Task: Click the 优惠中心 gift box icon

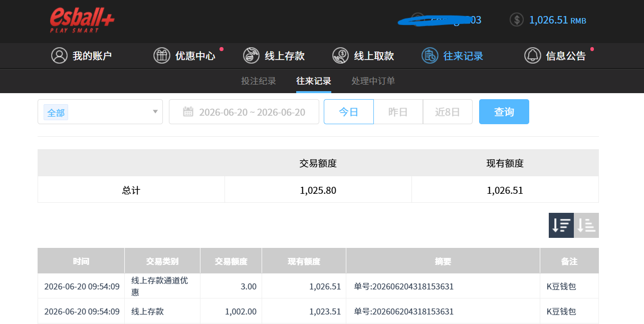Action: tap(162, 56)
